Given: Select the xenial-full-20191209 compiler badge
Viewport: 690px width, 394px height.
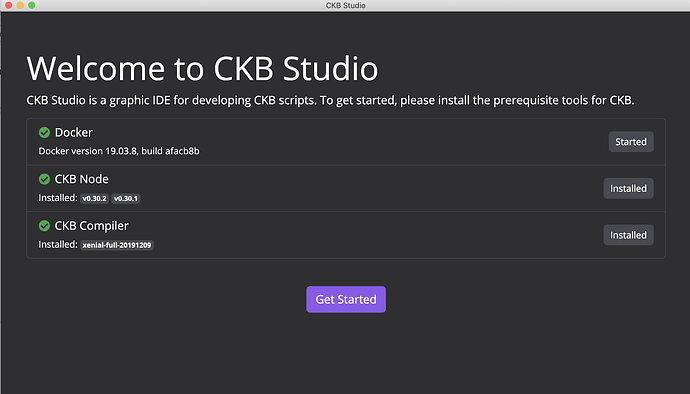Looking at the screenshot, I should (117, 245).
